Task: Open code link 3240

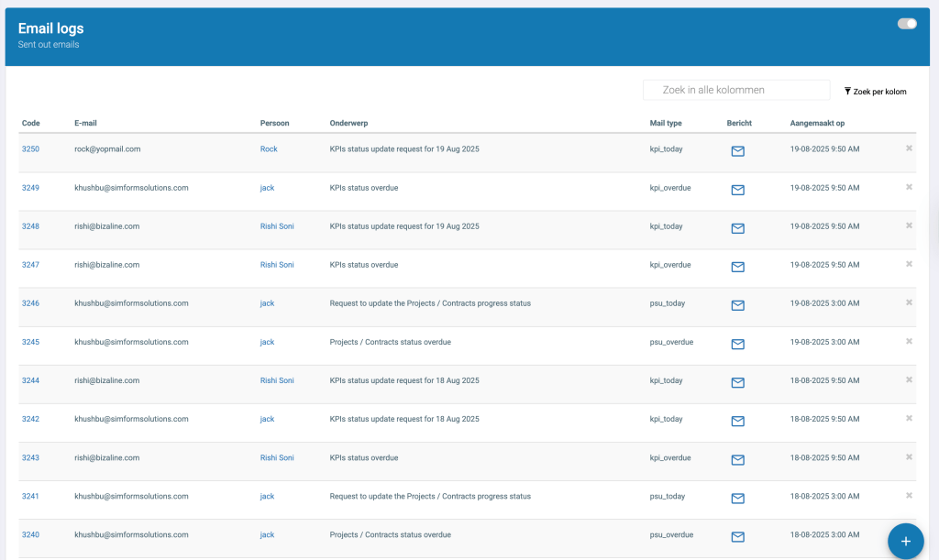Action: pyautogui.click(x=30, y=534)
